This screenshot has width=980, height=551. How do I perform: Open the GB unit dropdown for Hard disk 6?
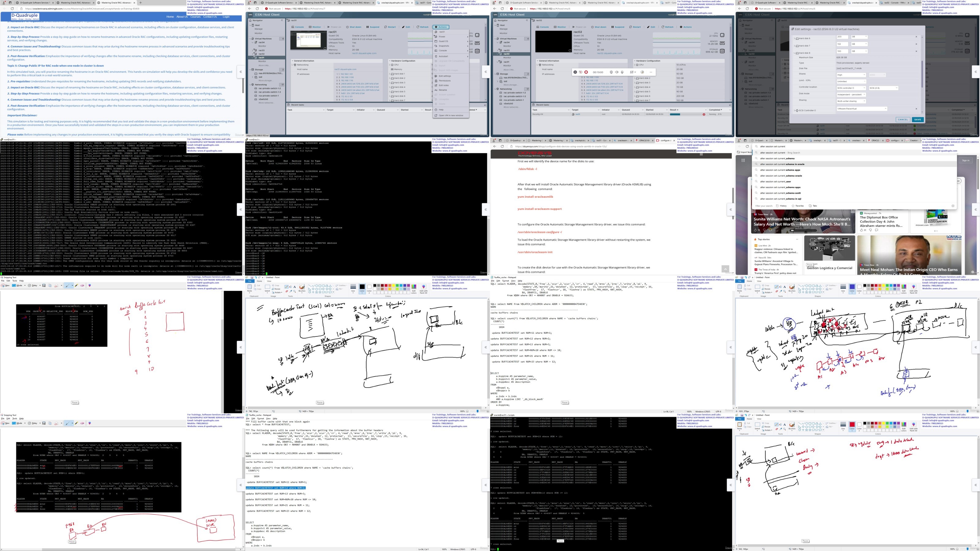pyautogui.click(x=859, y=37)
